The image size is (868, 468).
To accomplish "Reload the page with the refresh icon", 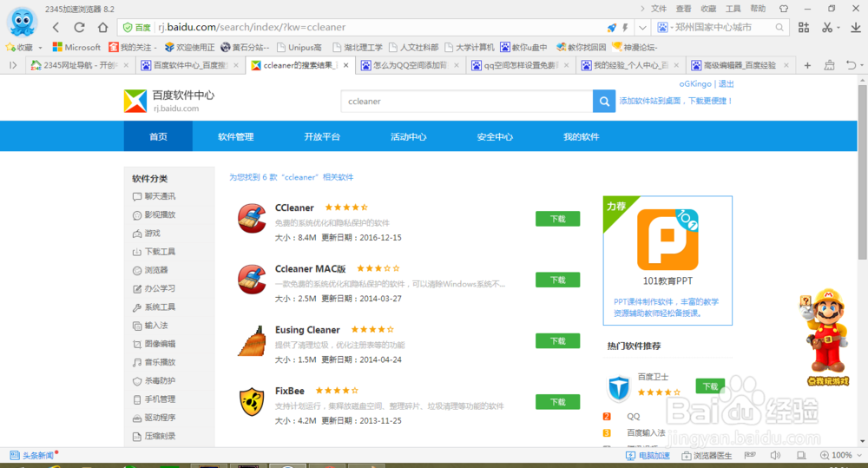I will [79, 27].
